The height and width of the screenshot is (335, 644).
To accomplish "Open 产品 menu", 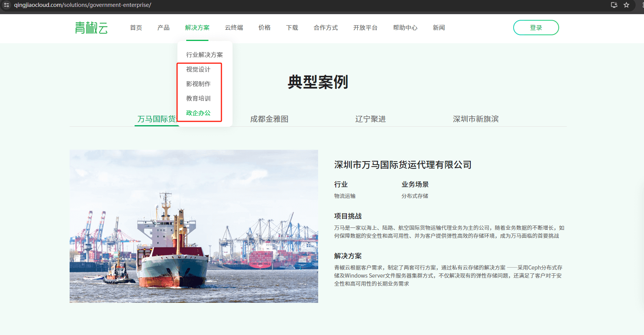I will coord(164,28).
